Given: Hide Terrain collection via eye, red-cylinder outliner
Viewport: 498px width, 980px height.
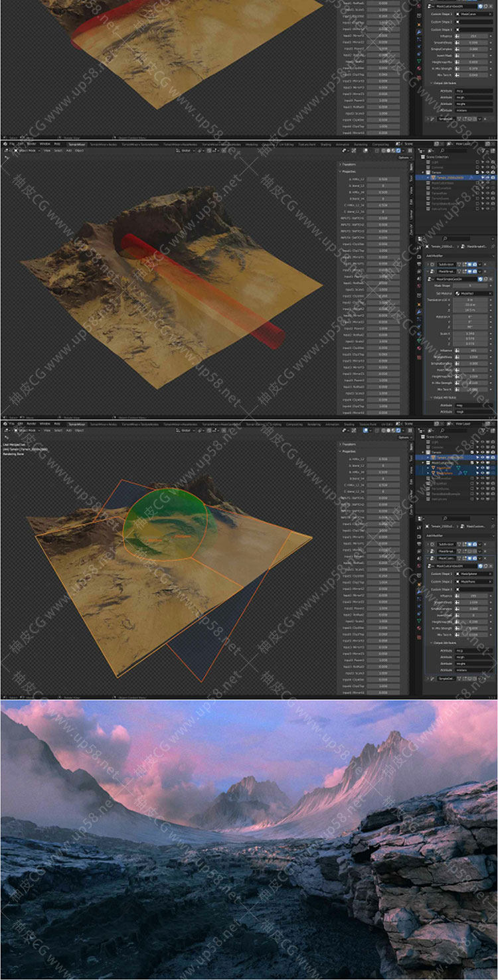Looking at the screenshot, I should 487,173.
